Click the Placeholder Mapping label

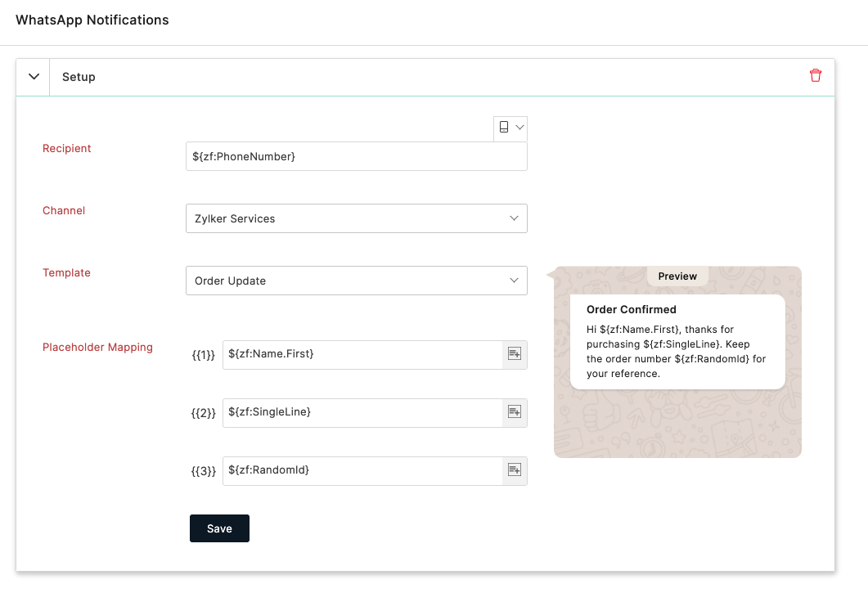[x=97, y=347]
